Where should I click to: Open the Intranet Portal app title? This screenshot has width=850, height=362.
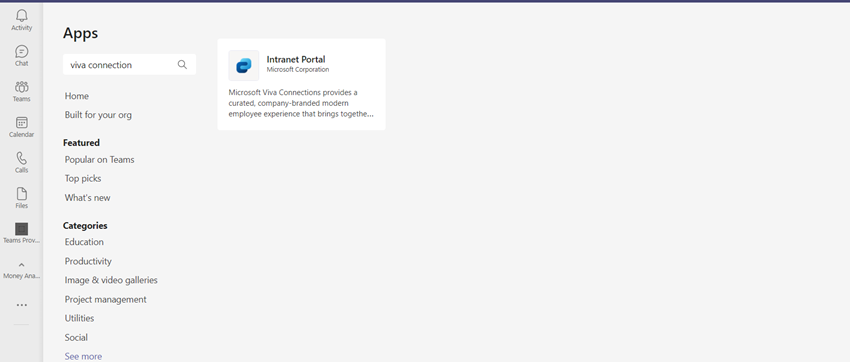coord(296,60)
